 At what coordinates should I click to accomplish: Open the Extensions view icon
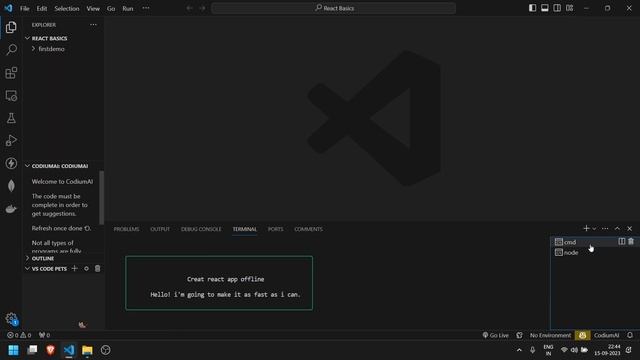pos(11,73)
